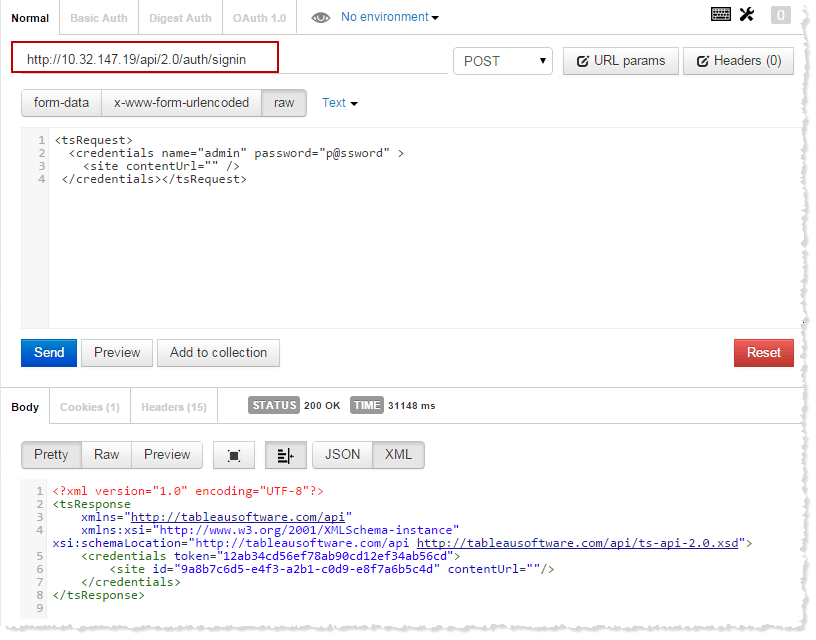Add request to collection
Viewport: 816px width, 640px height.
click(218, 353)
